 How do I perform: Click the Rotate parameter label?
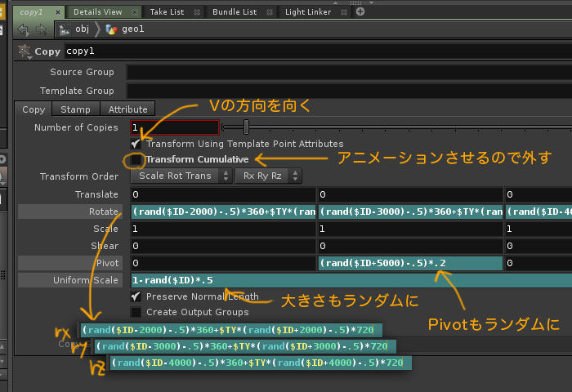tap(103, 212)
